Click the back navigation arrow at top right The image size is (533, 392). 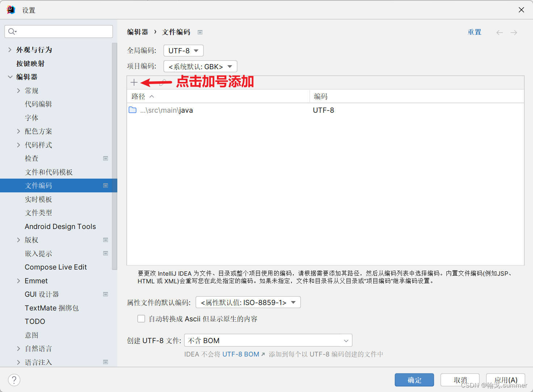coord(500,32)
